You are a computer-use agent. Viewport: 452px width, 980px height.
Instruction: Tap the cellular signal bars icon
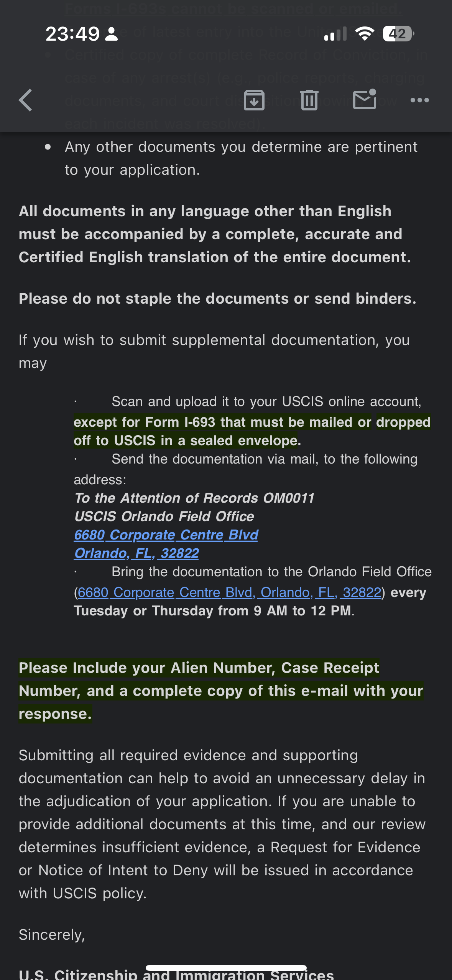[335, 34]
